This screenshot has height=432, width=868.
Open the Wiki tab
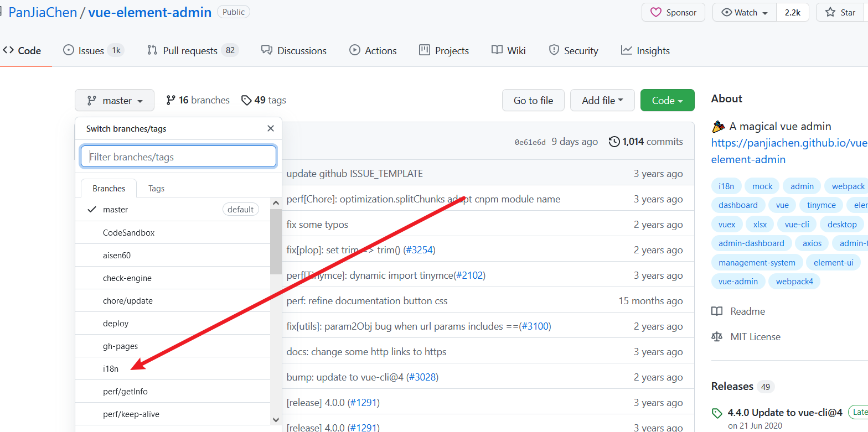coord(508,50)
